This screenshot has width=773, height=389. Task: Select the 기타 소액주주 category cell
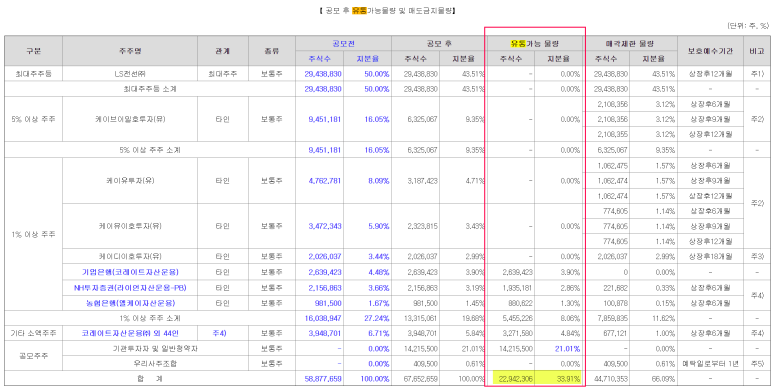click(x=34, y=333)
